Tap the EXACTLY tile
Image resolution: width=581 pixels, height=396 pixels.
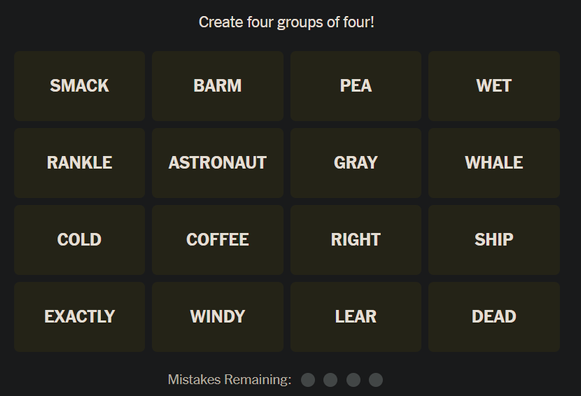[79, 317]
